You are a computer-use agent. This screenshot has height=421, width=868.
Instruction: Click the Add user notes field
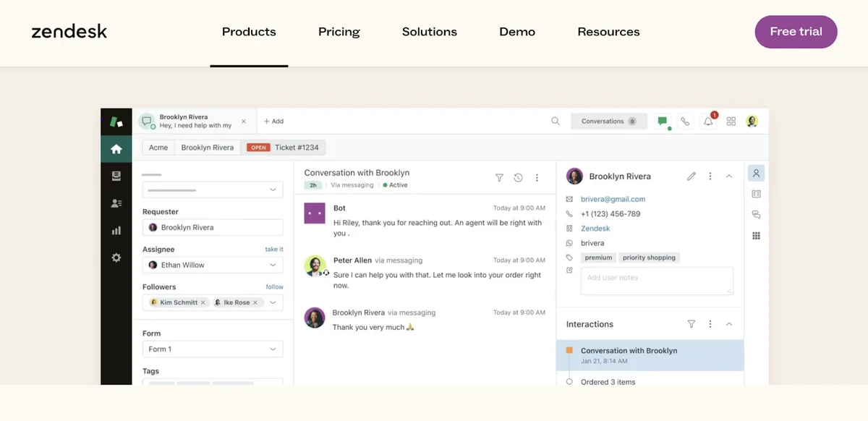pyautogui.click(x=657, y=281)
